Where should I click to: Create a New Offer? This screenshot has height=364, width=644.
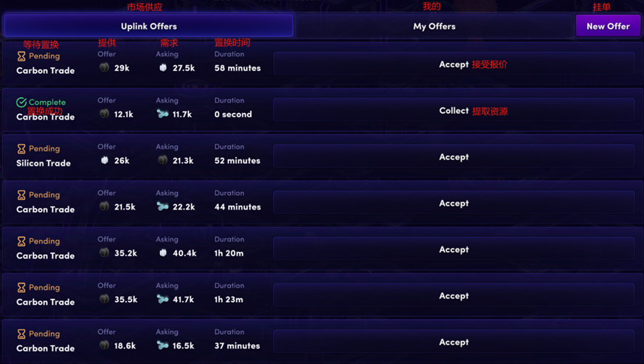608,26
